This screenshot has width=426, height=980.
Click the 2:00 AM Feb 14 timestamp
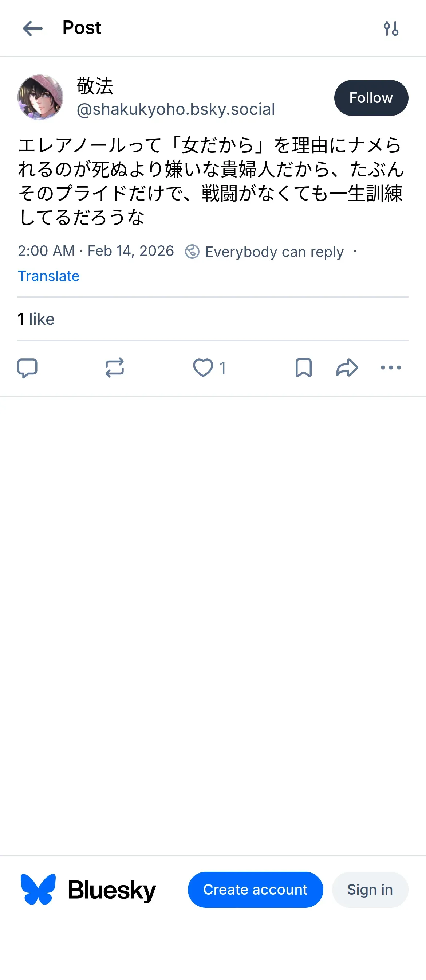96,251
